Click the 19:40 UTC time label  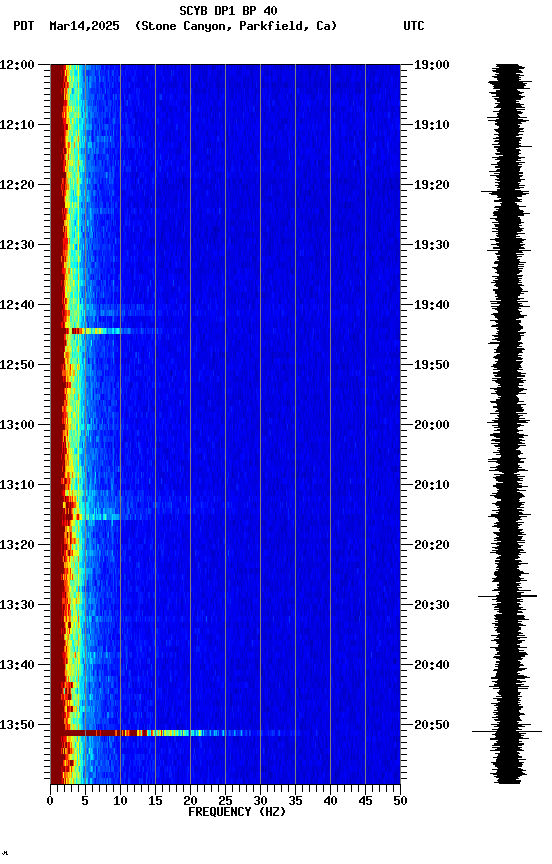tap(432, 305)
